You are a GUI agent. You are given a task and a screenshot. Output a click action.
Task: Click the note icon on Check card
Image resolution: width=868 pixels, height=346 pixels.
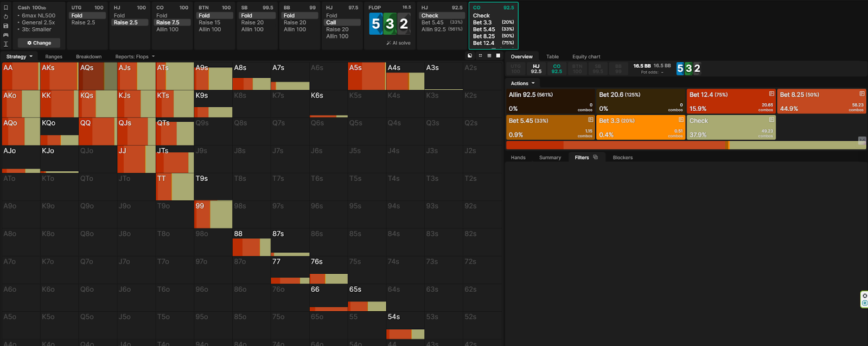coord(771,119)
